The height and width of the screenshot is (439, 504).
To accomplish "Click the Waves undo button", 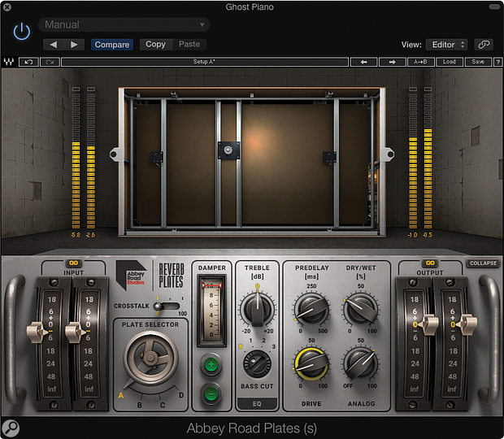I will pyautogui.click(x=28, y=62).
